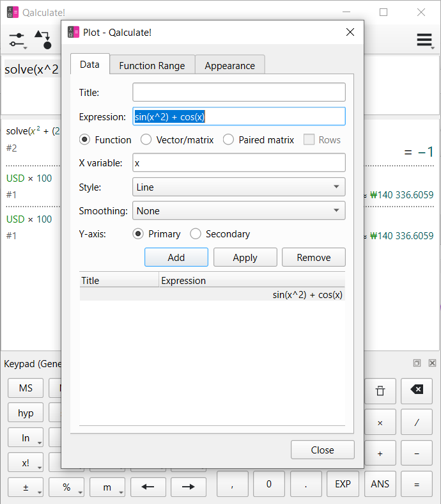Click the plus + keypad button
The width and height of the screenshot is (441, 504).
[380, 453]
